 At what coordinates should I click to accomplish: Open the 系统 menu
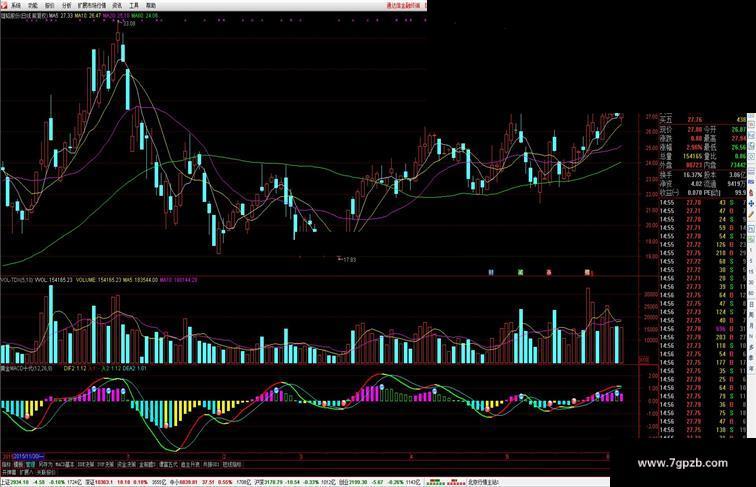[x=16, y=6]
